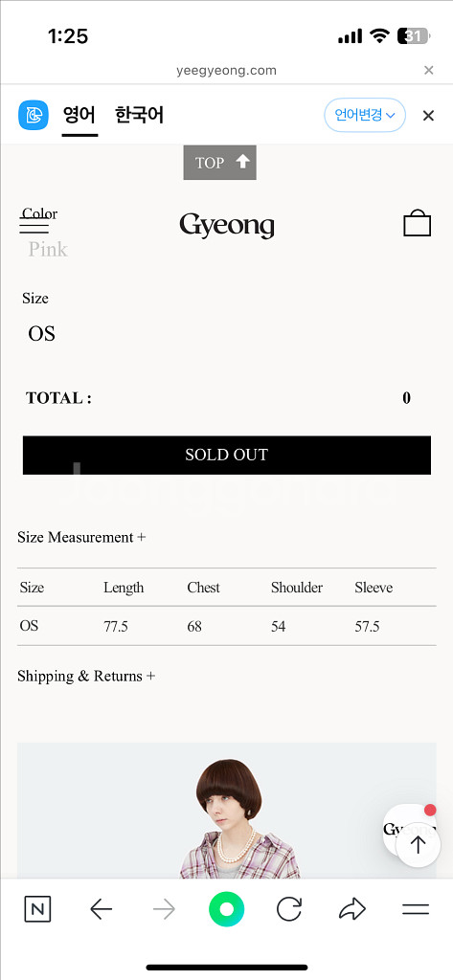Image resolution: width=453 pixels, height=980 pixels.
Task: Expand Shipping & Returns section
Action: [86, 677]
